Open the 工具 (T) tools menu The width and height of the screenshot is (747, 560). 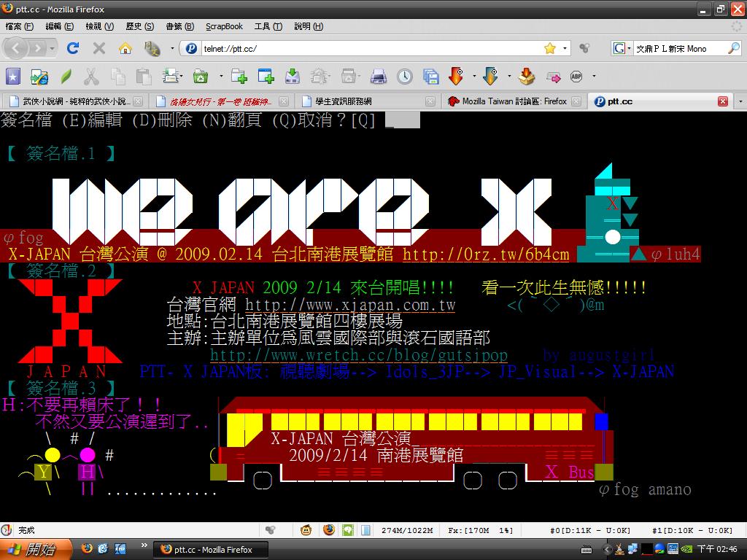click(x=268, y=26)
